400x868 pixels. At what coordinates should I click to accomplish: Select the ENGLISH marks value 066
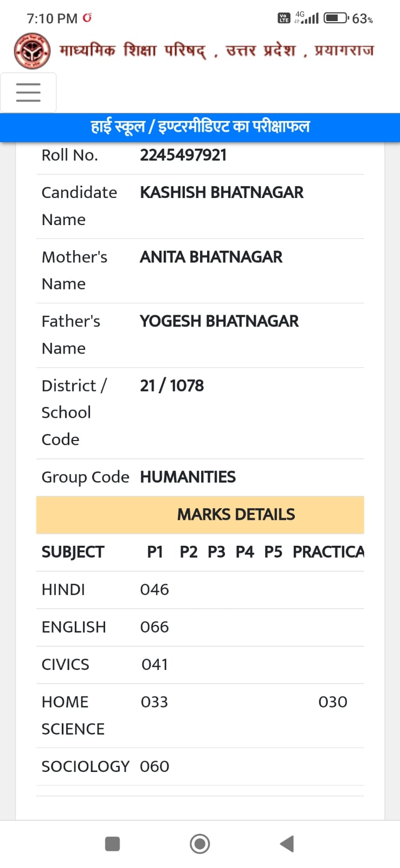(154, 627)
